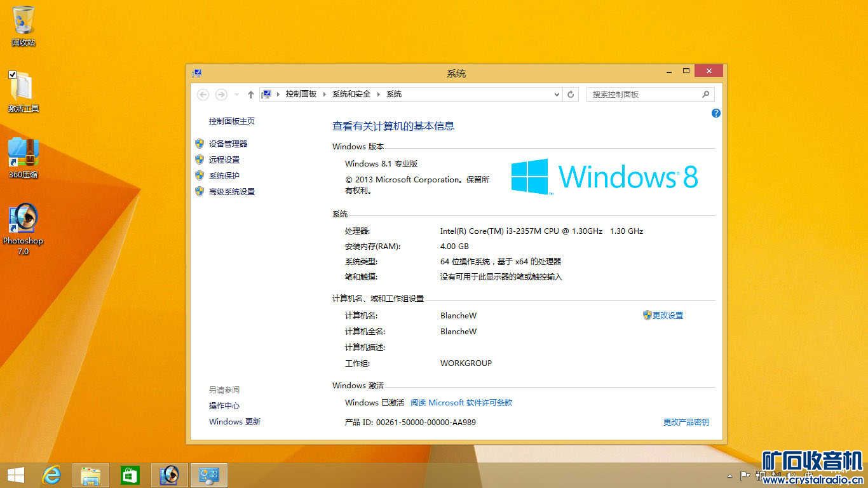Click BlancheW in the 计算机全名 row
The width and height of the screenshot is (868, 488).
click(458, 332)
